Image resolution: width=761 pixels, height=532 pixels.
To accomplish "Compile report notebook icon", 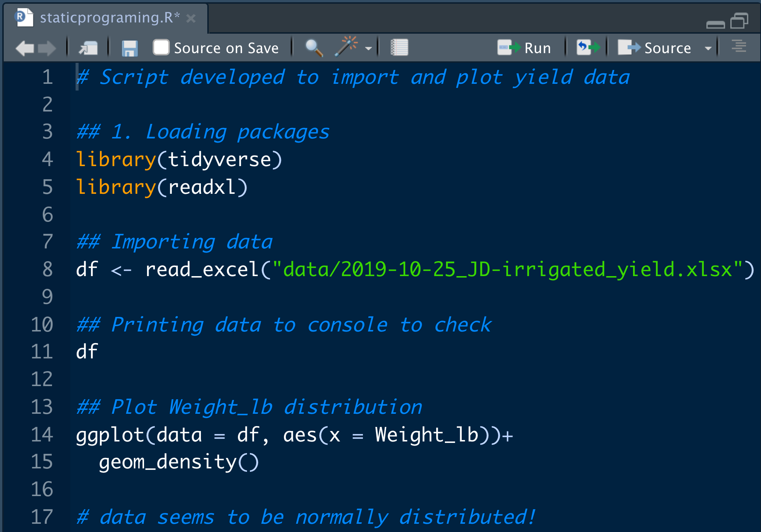I will point(399,48).
